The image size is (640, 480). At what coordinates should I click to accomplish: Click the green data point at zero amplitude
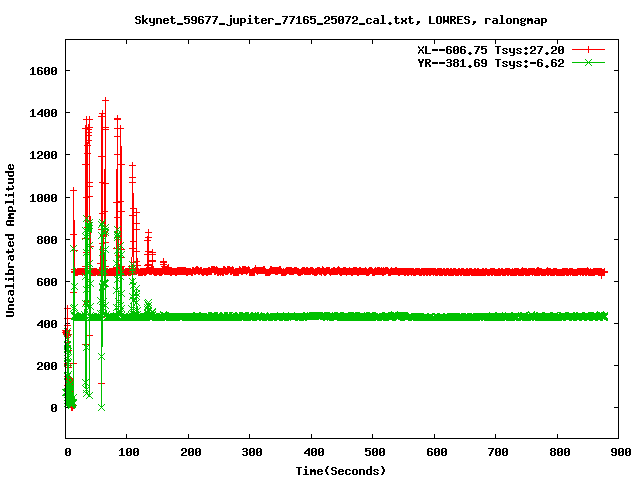(102, 407)
